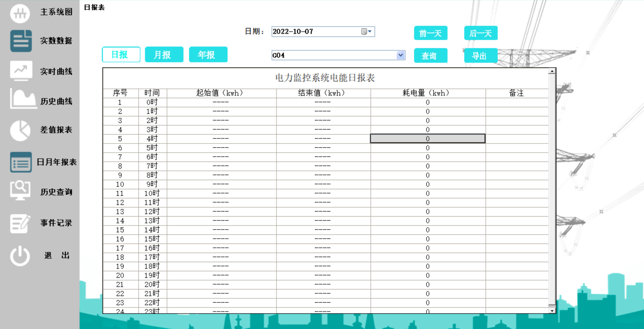Switch to the 月报 monthly report tab

click(x=164, y=54)
